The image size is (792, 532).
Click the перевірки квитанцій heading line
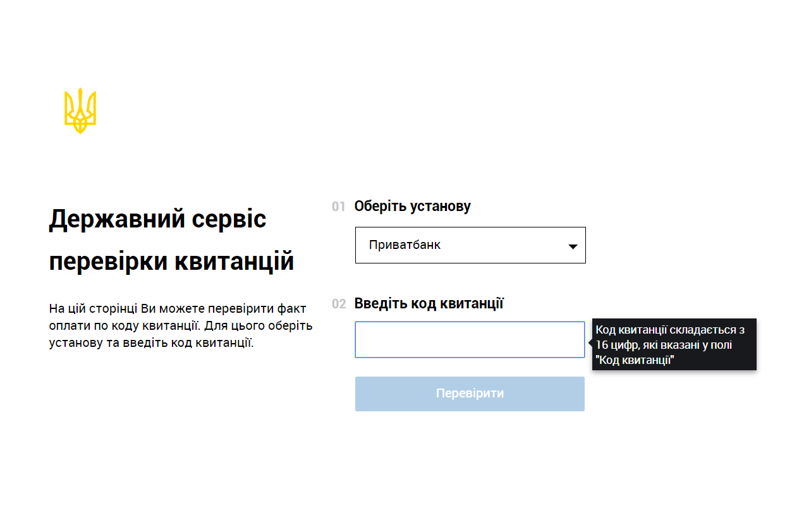coord(171,261)
